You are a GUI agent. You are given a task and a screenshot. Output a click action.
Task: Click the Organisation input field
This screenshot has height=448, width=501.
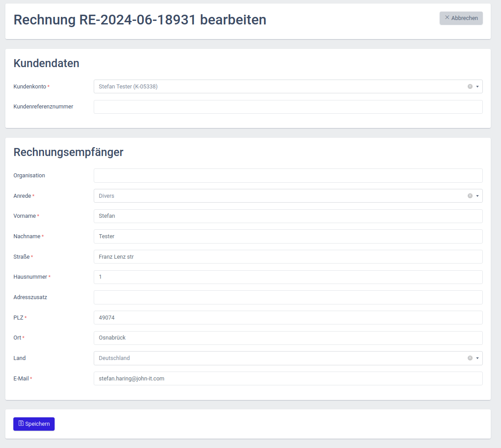[x=288, y=176]
